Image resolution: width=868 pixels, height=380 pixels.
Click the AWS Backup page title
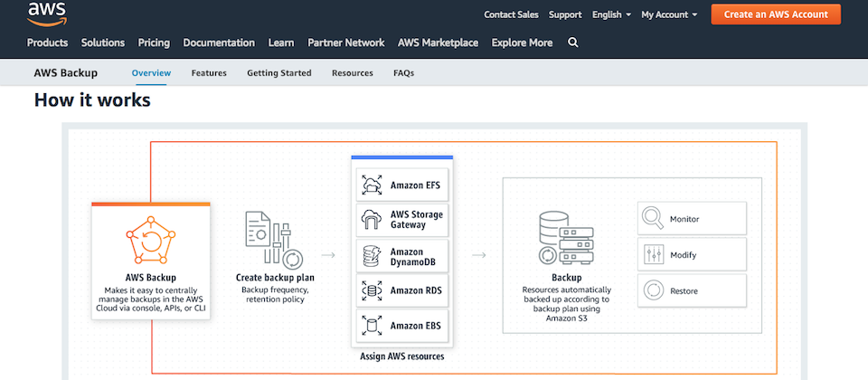click(66, 72)
